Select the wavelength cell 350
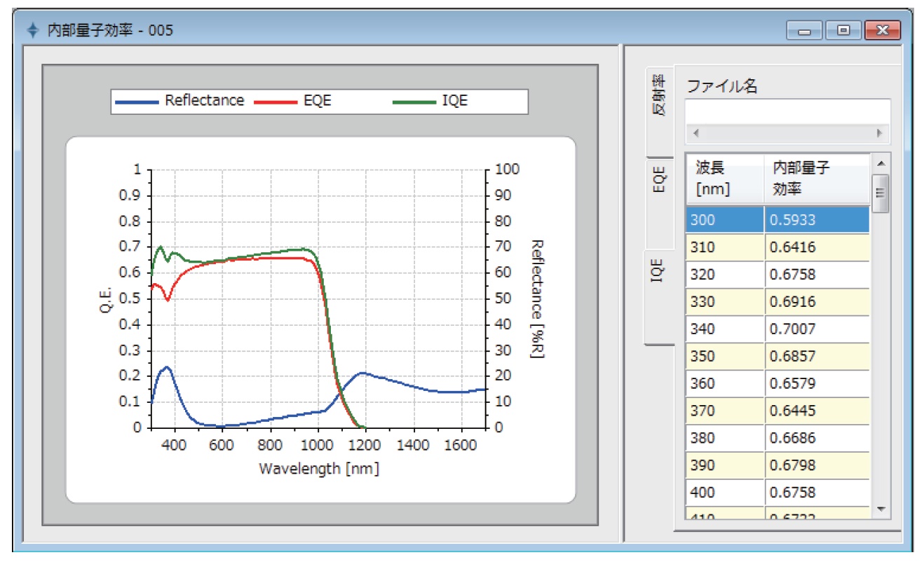 pos(725,356)
